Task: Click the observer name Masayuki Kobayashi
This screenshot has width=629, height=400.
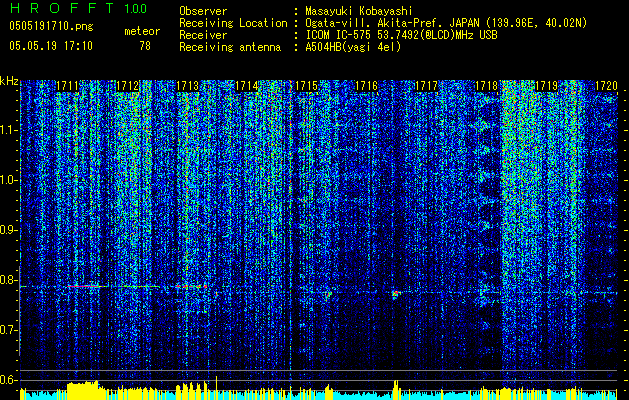Action: [x=359, y=11]
